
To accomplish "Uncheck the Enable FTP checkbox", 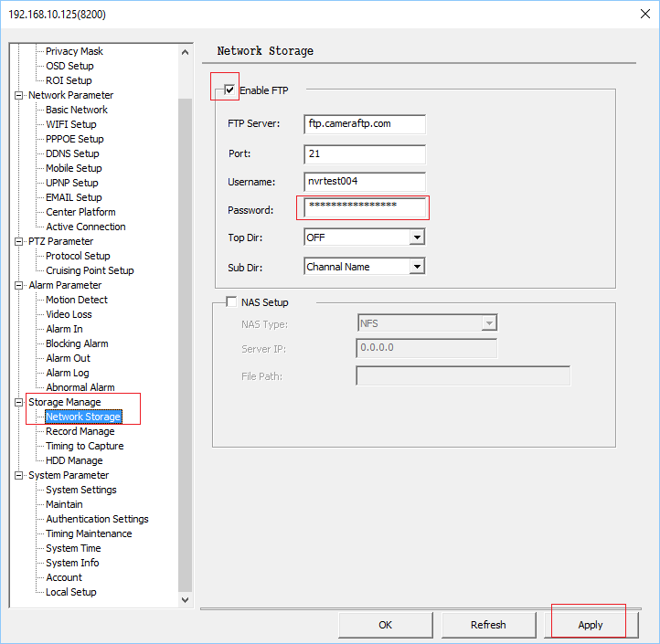I will [x=229, y=90].
